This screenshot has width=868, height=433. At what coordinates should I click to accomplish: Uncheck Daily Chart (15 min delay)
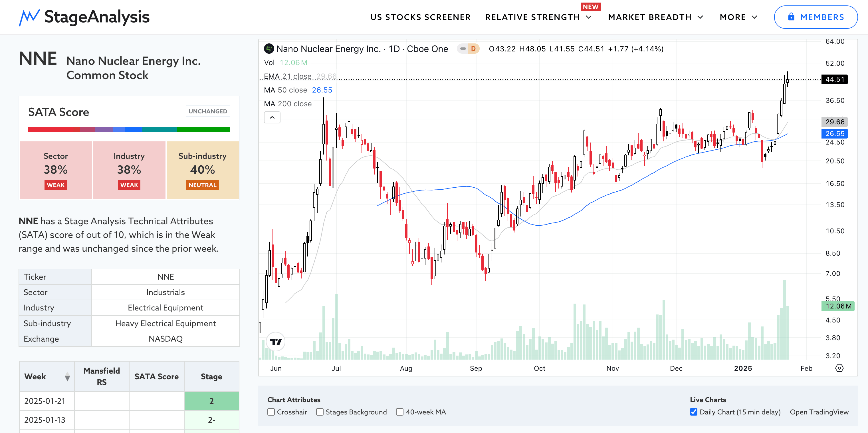(x=693, y=412)
